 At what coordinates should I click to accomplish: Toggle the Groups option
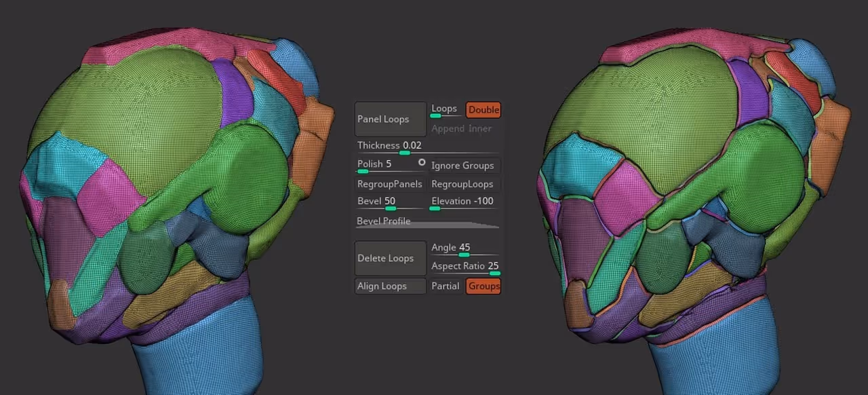tap(484, 286)
